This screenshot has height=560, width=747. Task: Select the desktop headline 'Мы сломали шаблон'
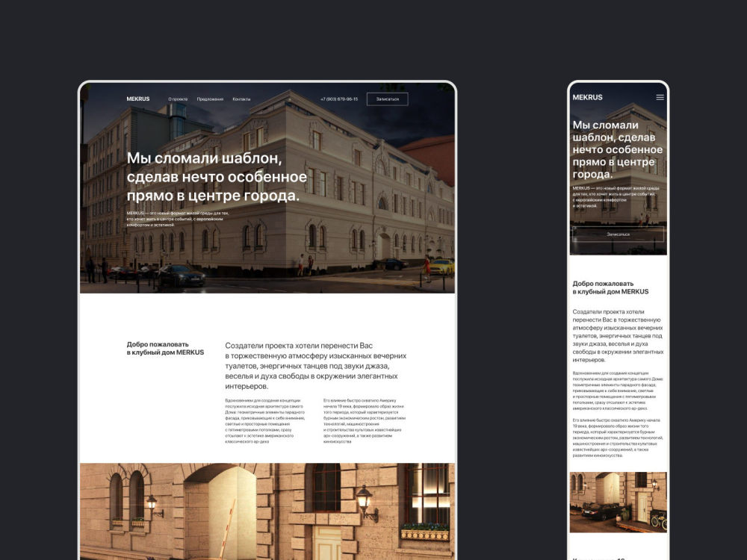pyautogui.click(x=217, y=177)
